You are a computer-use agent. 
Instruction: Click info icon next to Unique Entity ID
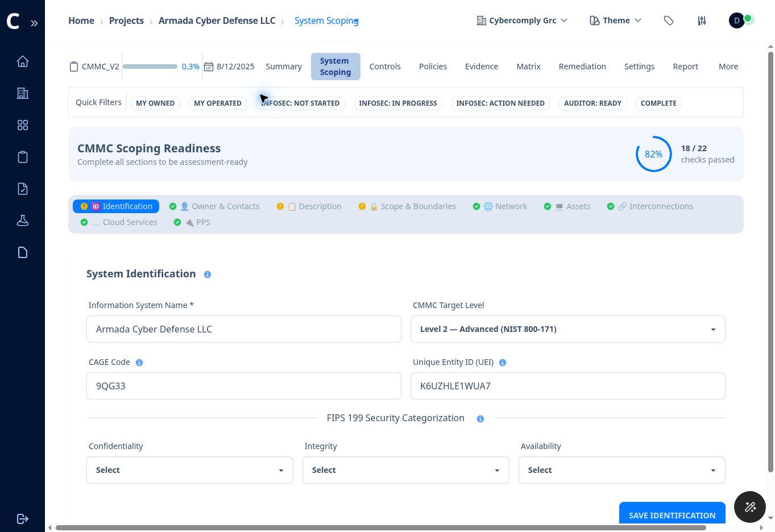point(503,363)
